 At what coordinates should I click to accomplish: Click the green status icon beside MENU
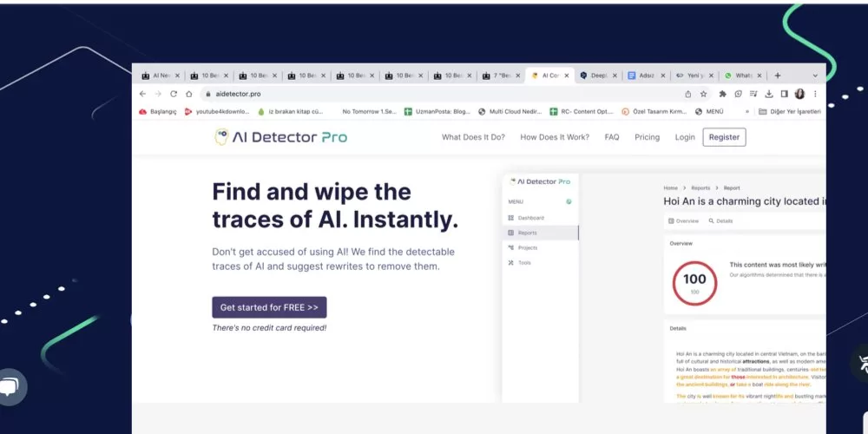click(569, 202)
